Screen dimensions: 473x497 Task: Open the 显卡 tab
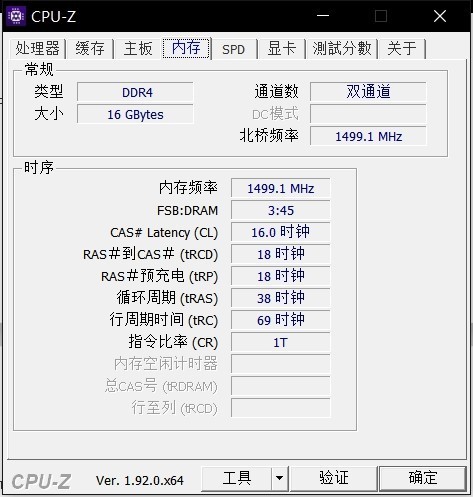click(x=282, y=49)
